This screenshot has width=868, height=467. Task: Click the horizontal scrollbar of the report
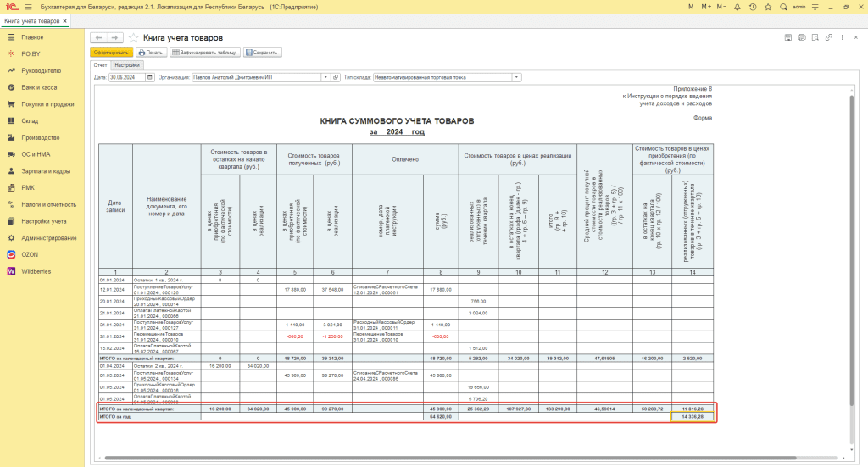tap(449, 458)
